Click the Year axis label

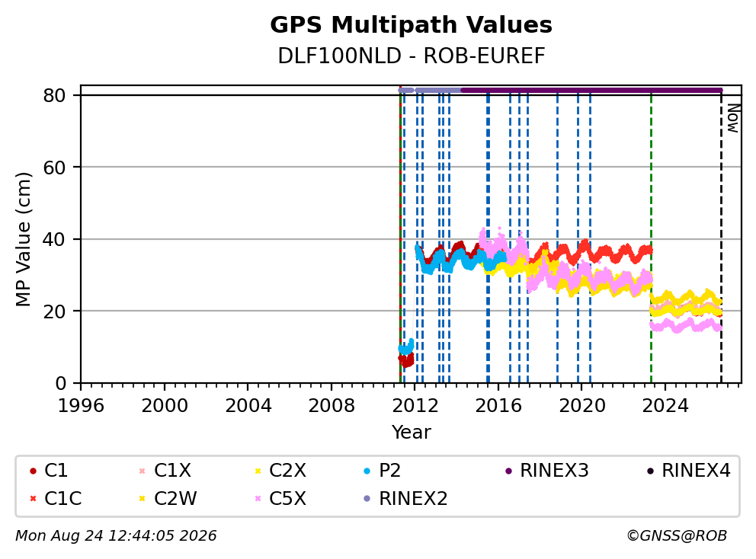point(411,433)
